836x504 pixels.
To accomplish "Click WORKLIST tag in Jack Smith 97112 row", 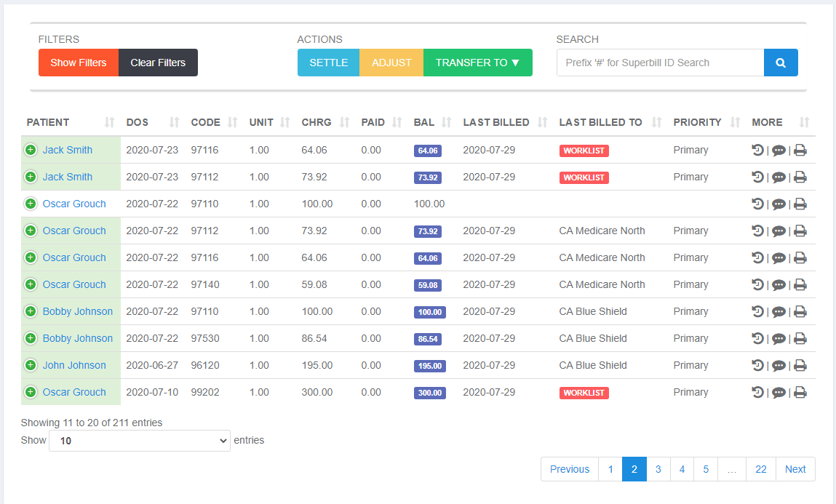I will (584, 177).
